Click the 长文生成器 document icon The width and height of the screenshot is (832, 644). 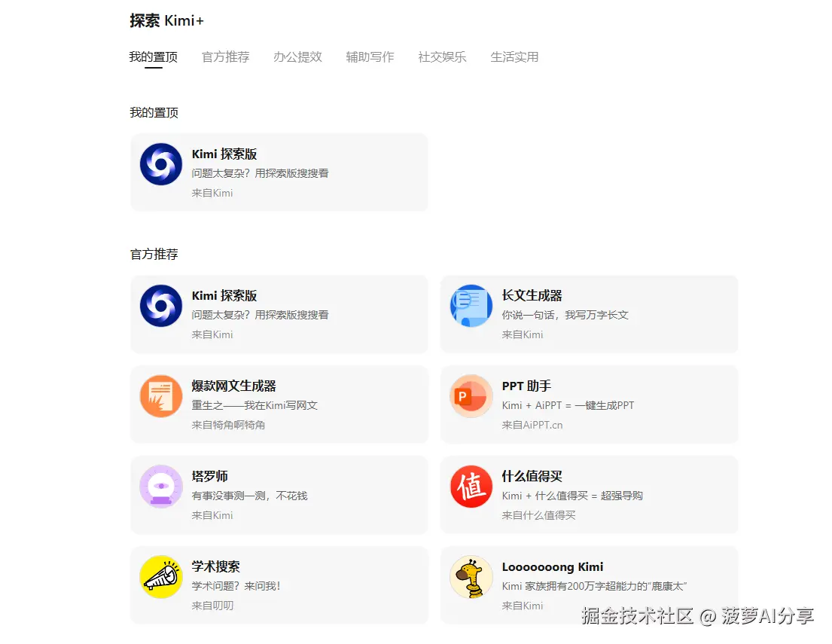(x=471, y=306)
